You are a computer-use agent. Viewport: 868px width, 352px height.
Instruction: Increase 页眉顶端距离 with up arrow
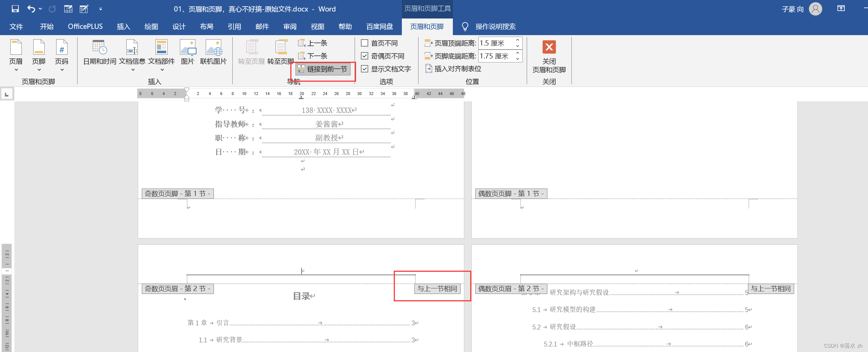(x=517, y=40)
